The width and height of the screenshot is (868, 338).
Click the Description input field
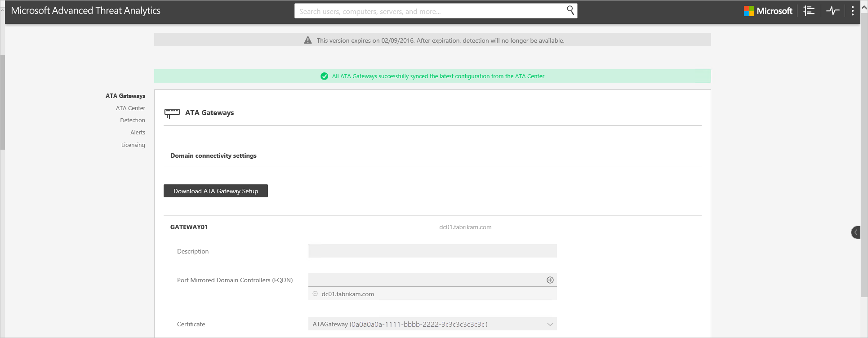(x=432, y=251)
